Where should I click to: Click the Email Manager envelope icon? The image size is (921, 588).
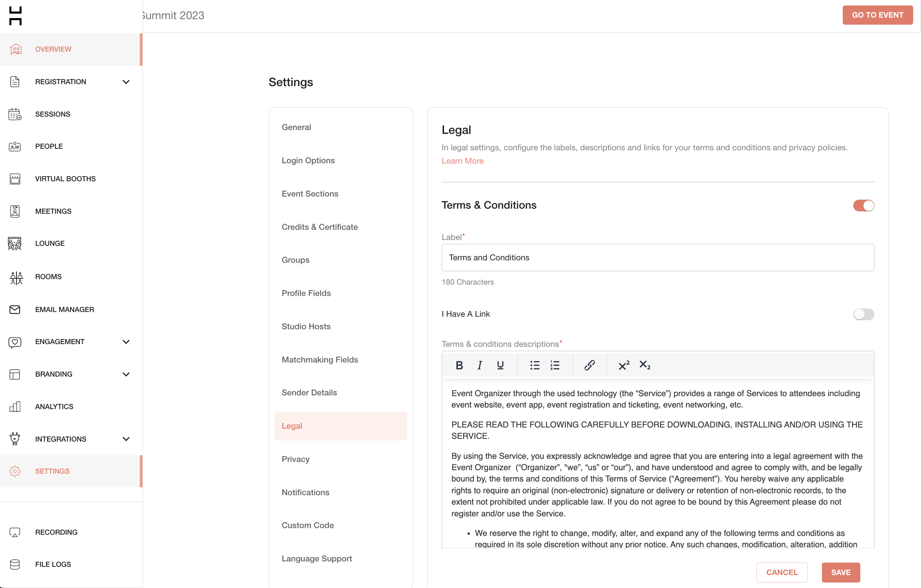click(x=15, y=310)
